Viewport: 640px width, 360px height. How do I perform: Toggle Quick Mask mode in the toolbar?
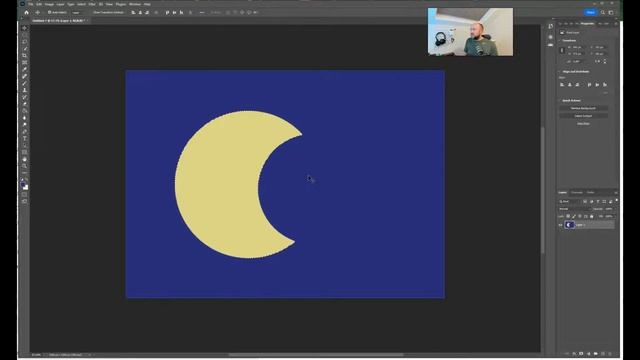point(24,195)
